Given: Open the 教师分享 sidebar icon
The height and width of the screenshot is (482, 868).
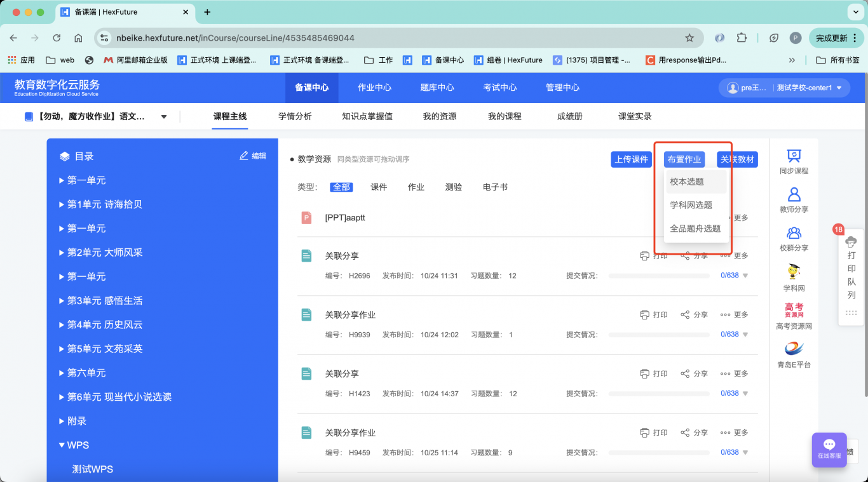Looking at the screenshot, I should coord(794,200).
